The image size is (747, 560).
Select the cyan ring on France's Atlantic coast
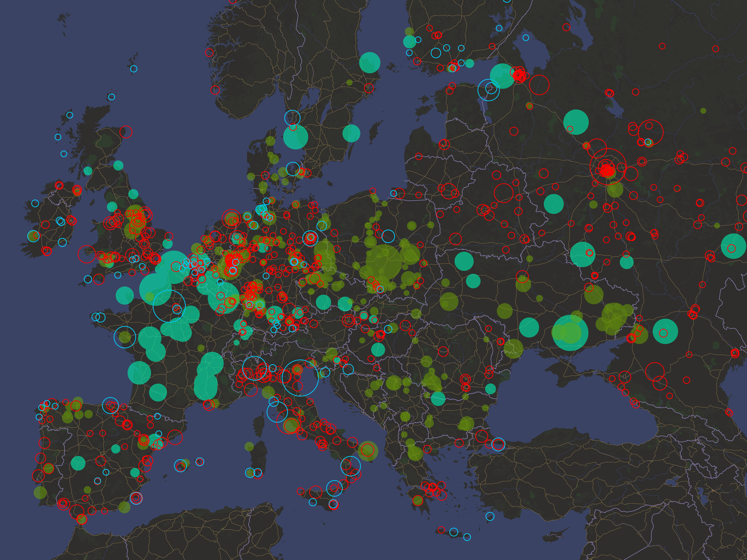coord(124,337)
